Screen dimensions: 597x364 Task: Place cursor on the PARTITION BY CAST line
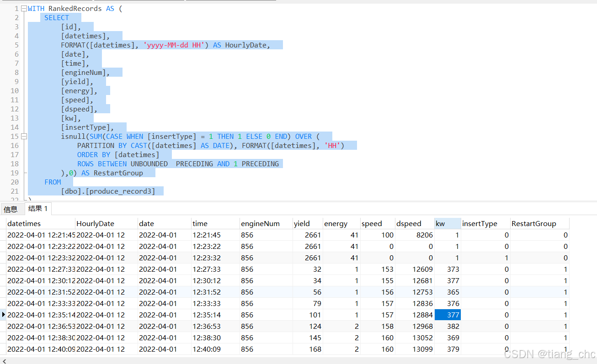click(211, 146)
